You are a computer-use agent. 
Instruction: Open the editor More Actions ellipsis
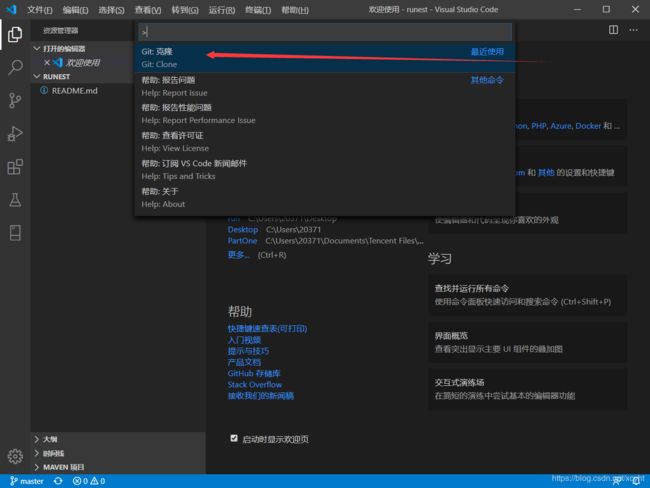[633, 30]
